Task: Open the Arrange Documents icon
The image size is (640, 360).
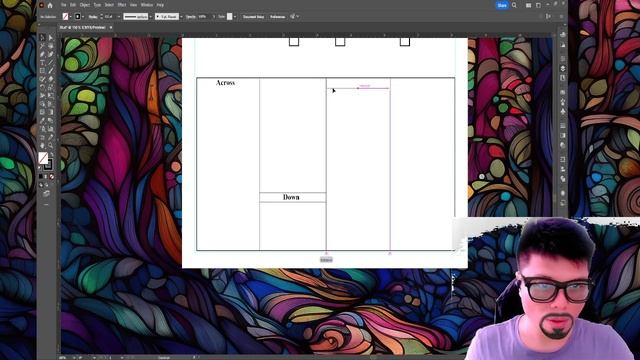Action: click(x=529, y=5)
